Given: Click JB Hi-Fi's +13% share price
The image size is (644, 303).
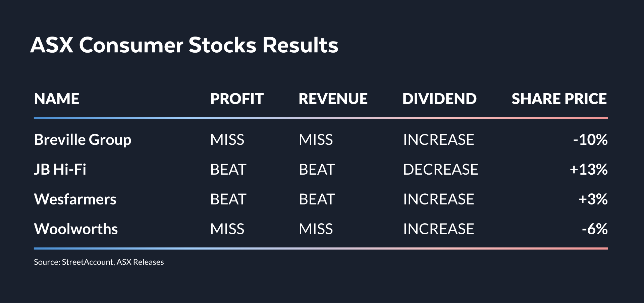Looking at the screenshot, I should click(588, 170).
